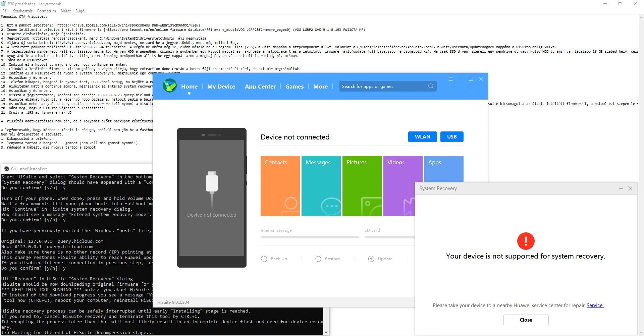Click the search magnifier icon
This screenshot has height=336, width=644.
(431, 86)
